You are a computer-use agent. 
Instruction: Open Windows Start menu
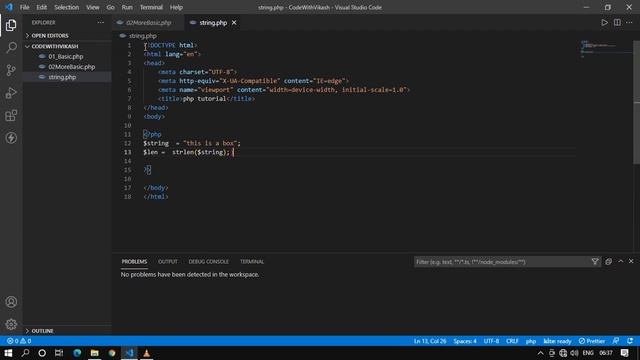point(8,353)
